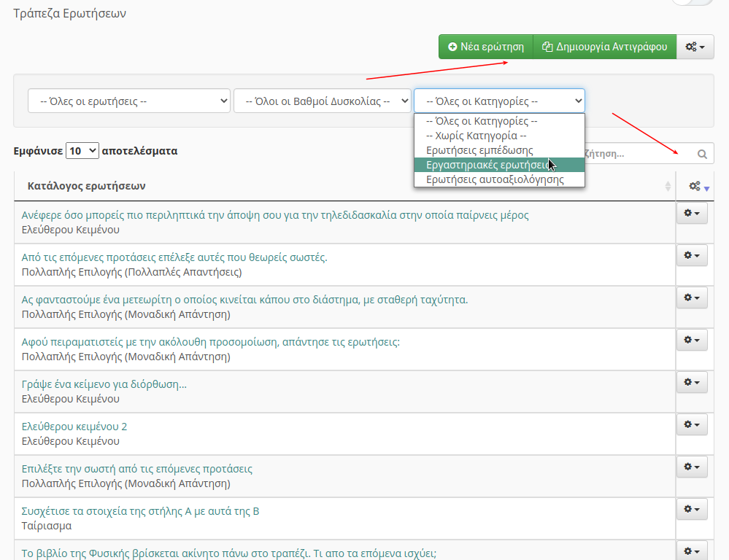729x560 pixels.
Task: Open question Γράψε ένα κείμενο για διόρθωση
Action: point(104,384)
